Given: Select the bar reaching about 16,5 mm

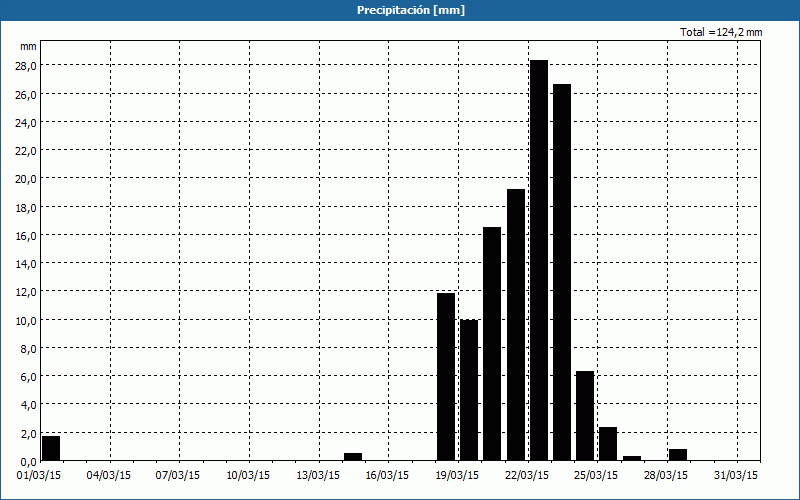Looking at the screenshot, I should click(492, 344).
